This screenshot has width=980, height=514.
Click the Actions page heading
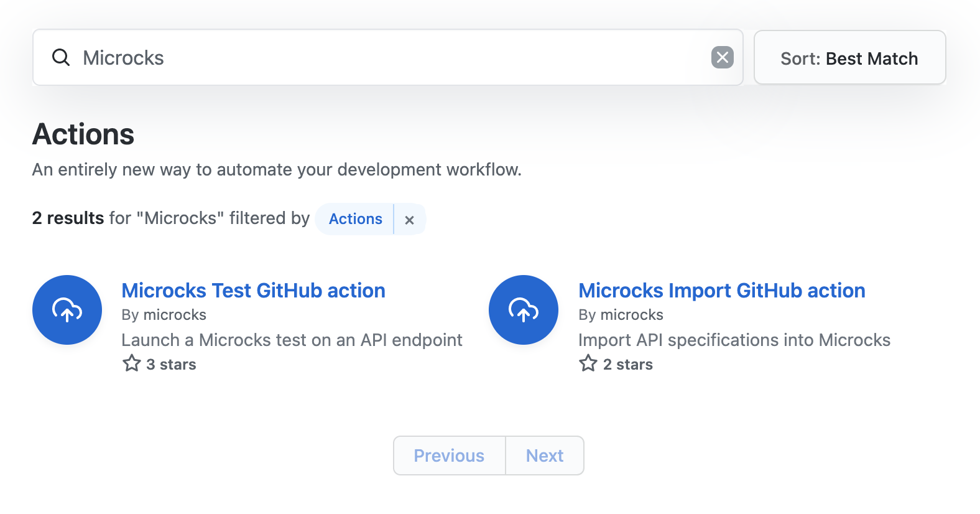pos(83,134)
